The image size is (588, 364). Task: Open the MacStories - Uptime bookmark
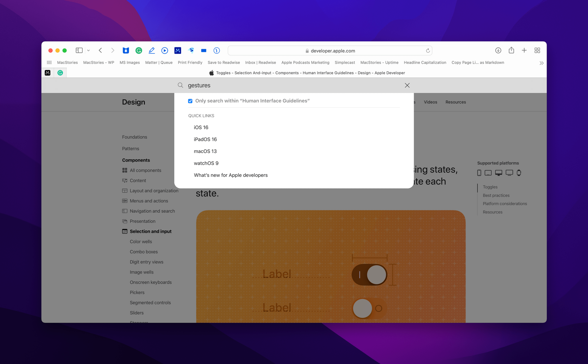point(379,63)
